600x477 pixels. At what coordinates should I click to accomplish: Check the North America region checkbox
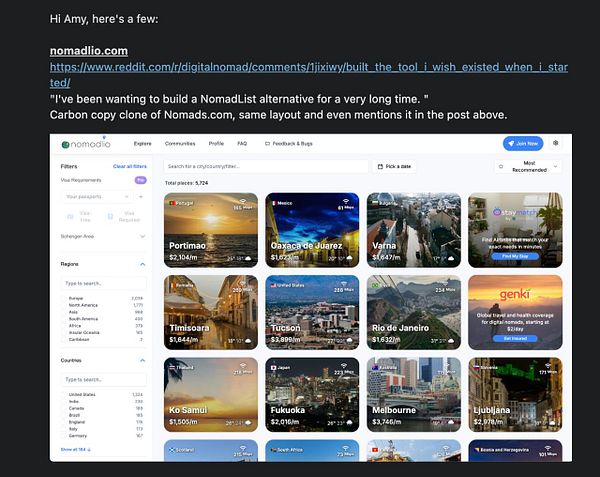[64, 305]
